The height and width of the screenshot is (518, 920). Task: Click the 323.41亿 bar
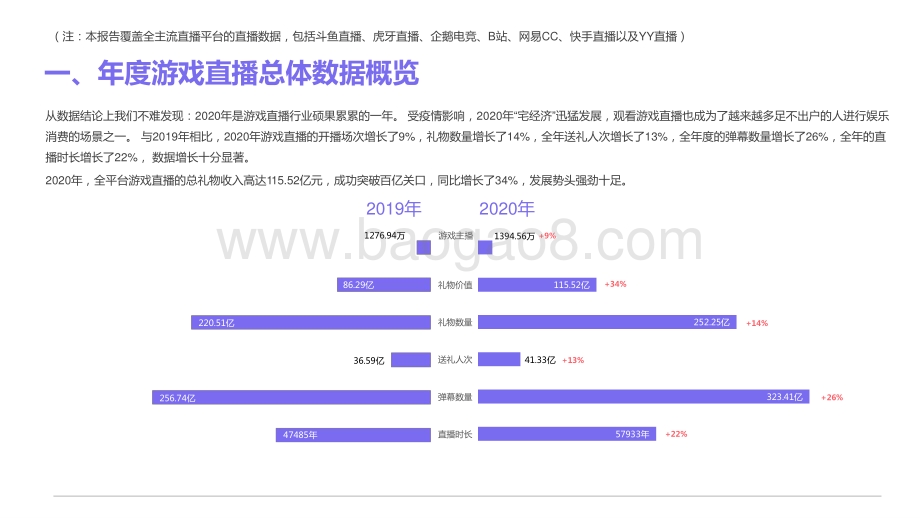(644, 397)
